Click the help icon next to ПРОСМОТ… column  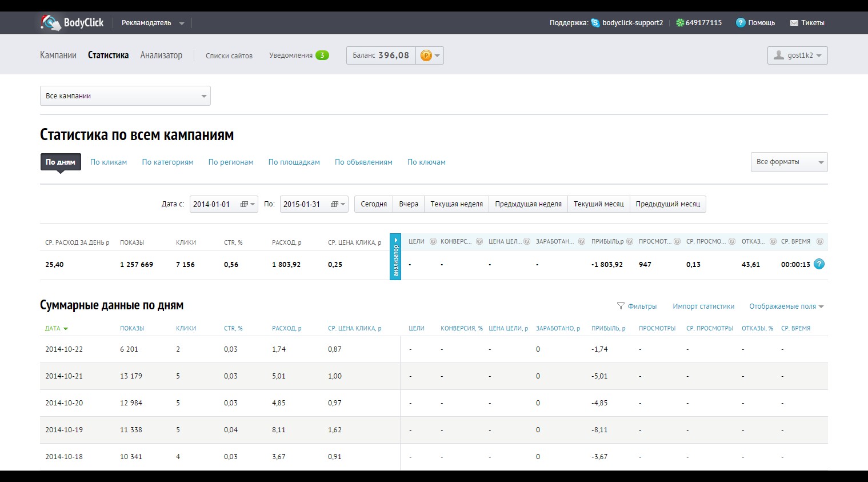click(x=677, y=241)
